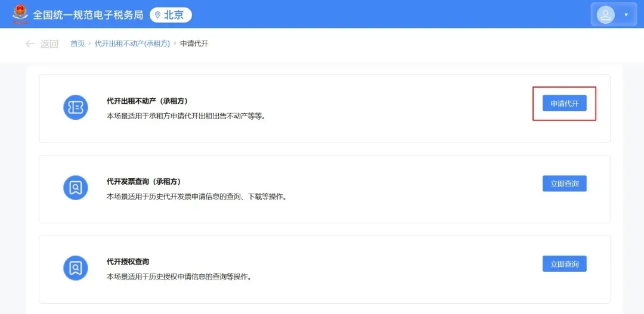Click the icon beside 代开发票查询(承租方)
Image resolution: width=644 pixels, height=314 pixels.
(76, 188)
